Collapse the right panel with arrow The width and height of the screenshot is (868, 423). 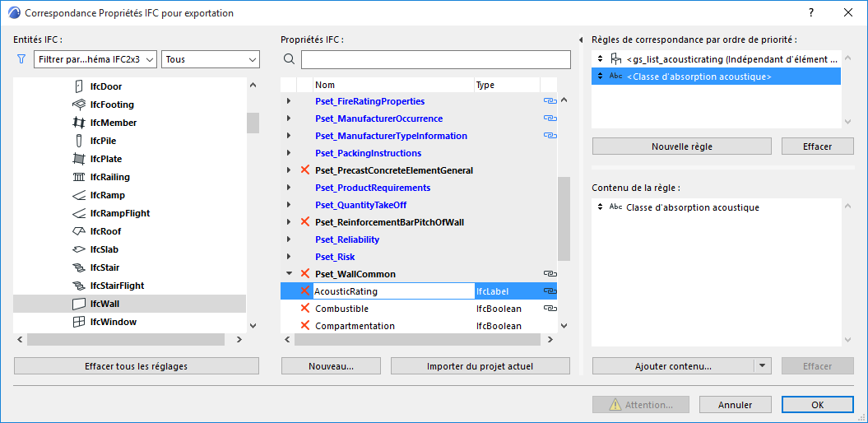[581, 40]
